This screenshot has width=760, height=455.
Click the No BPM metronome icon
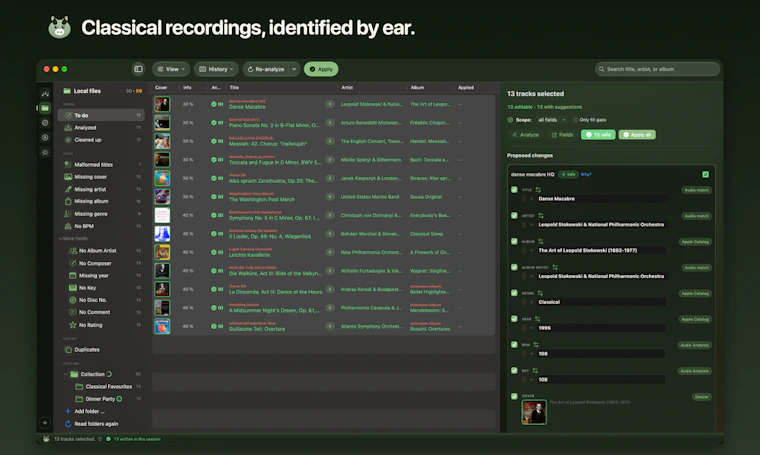pos(68,226)
